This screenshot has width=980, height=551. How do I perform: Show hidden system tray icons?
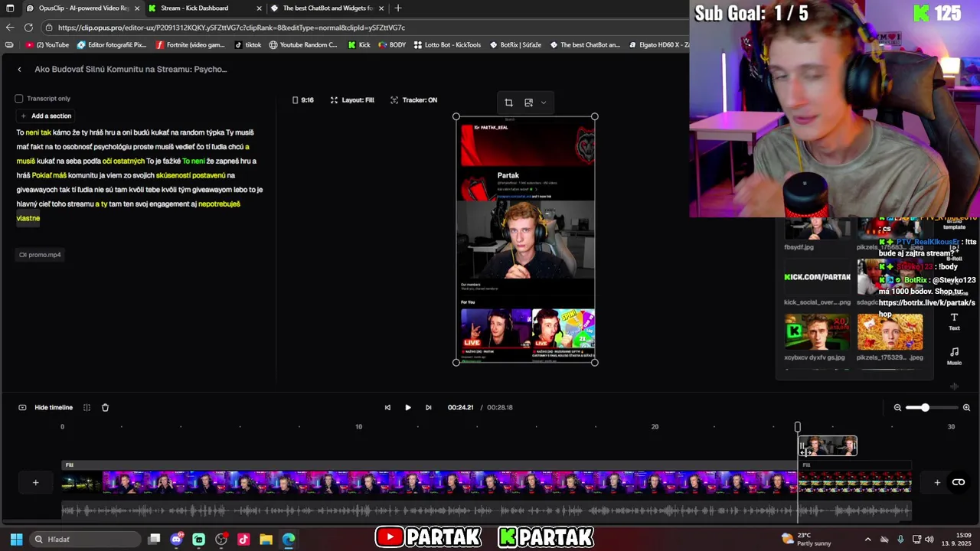[x=867, y=540]
